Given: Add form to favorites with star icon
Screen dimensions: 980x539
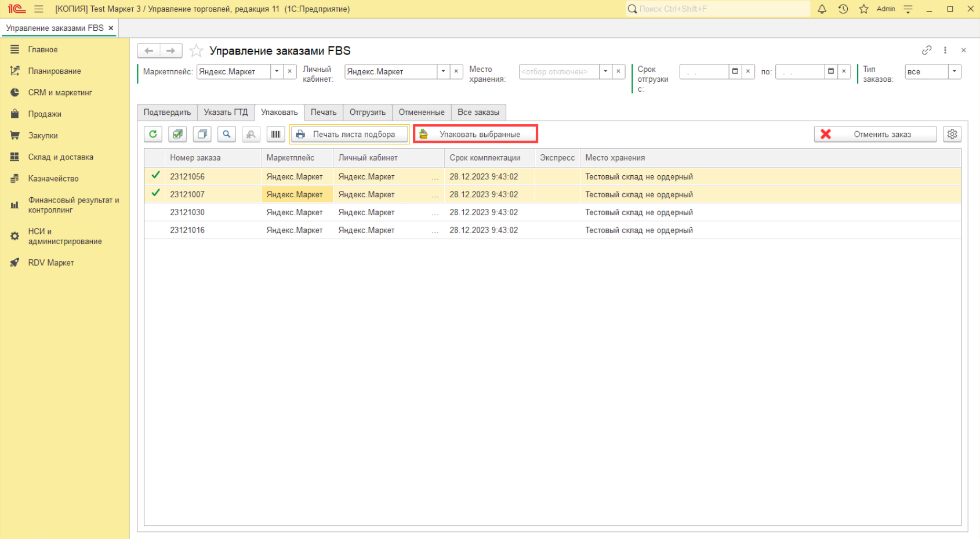Looking at the screenshot, I should (x=196, y=51).
